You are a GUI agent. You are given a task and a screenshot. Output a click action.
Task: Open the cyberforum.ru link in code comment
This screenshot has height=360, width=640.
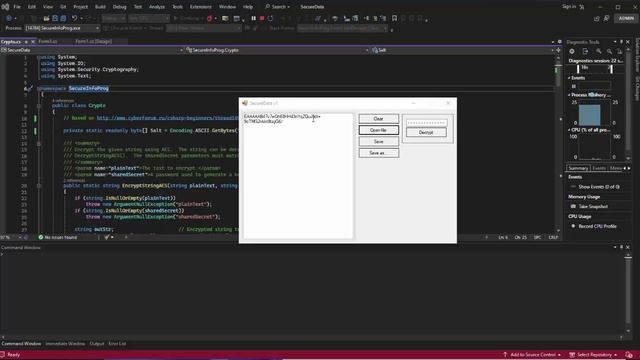coord(167,118)
